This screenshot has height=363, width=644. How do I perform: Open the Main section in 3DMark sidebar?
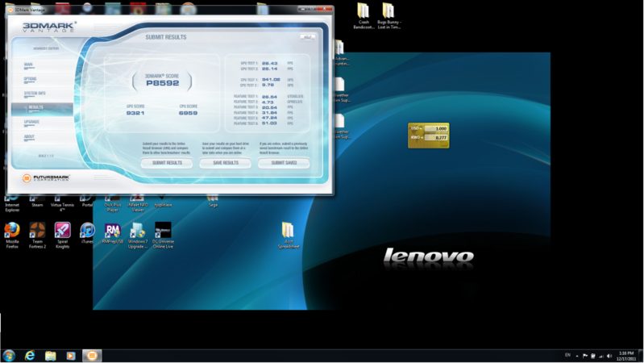(28, 65)
